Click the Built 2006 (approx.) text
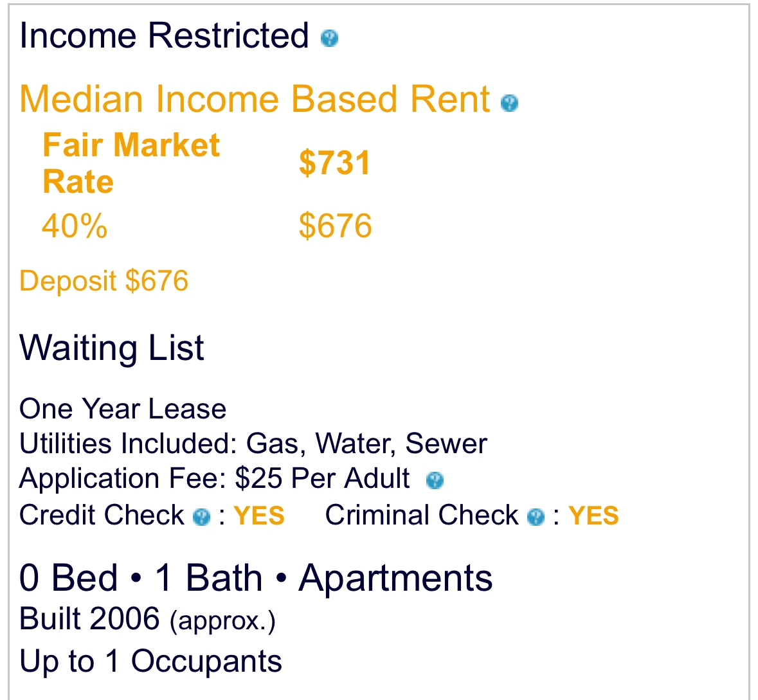 point(147,619)
